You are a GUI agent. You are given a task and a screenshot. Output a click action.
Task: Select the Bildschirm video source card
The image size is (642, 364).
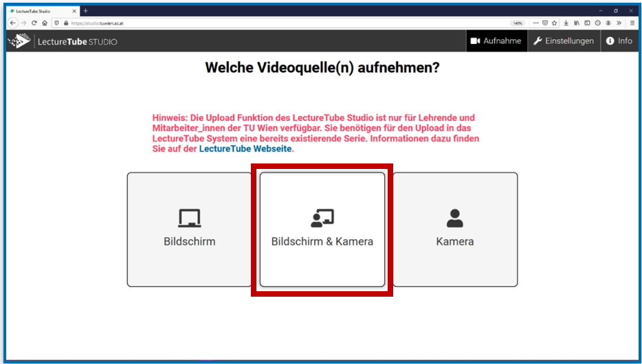[189, 229]
